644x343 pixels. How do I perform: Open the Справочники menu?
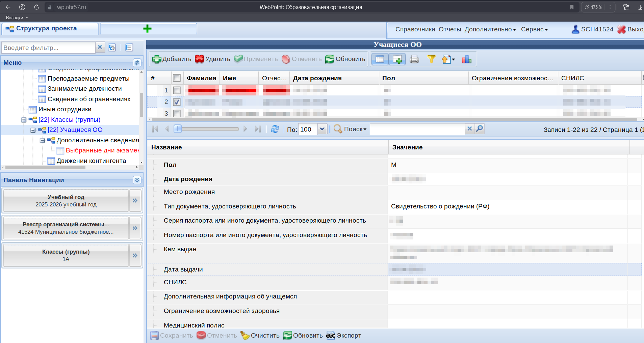[415, 29]
